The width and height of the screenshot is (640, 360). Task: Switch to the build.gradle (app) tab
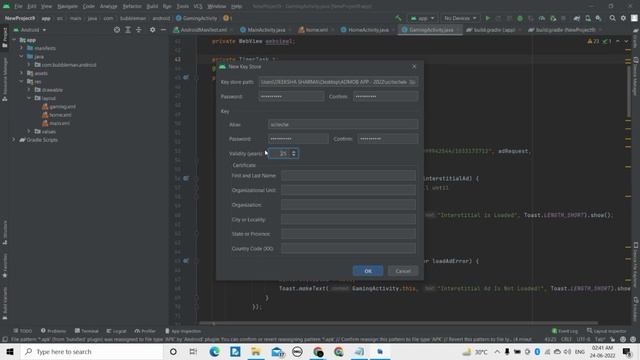(492, 30)
